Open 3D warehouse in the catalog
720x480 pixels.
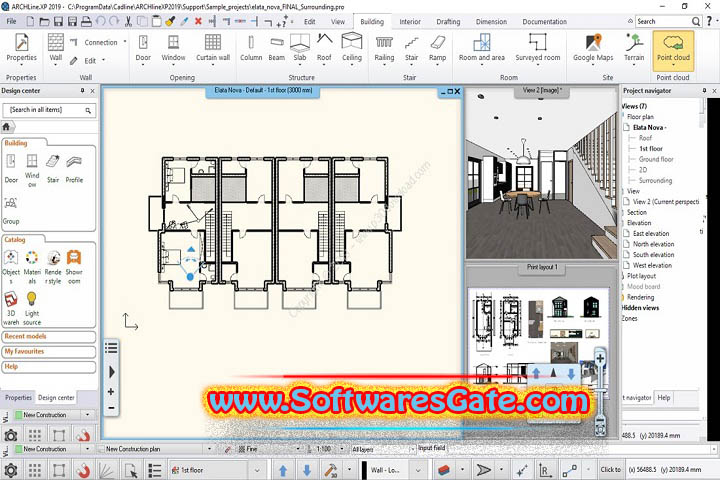tap(11, 308)
